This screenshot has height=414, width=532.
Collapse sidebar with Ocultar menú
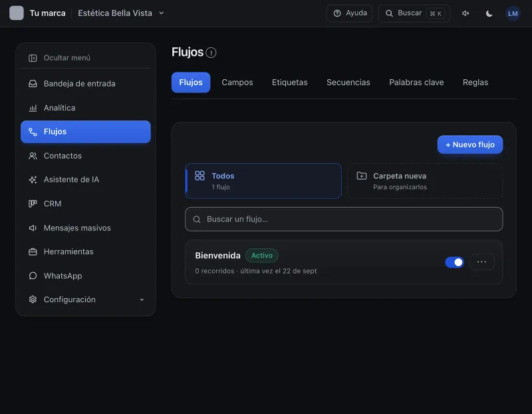pyautogui.click(x=86, y=58)
